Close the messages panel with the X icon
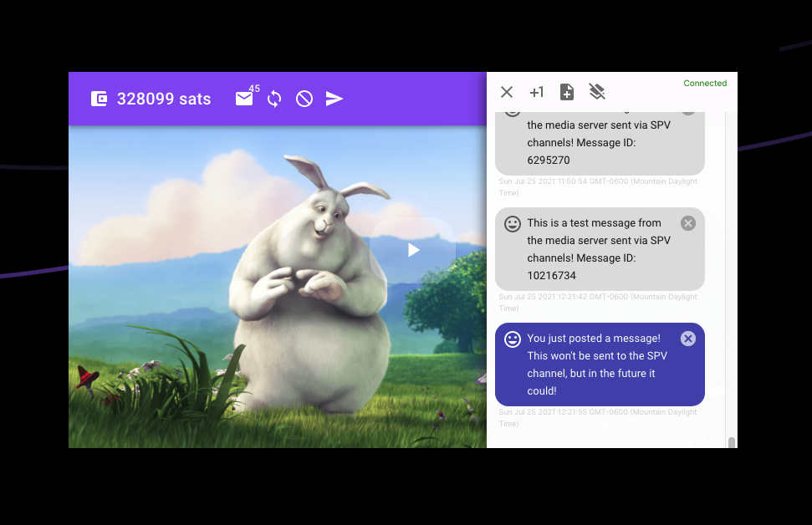 click(x=507, y=92)
